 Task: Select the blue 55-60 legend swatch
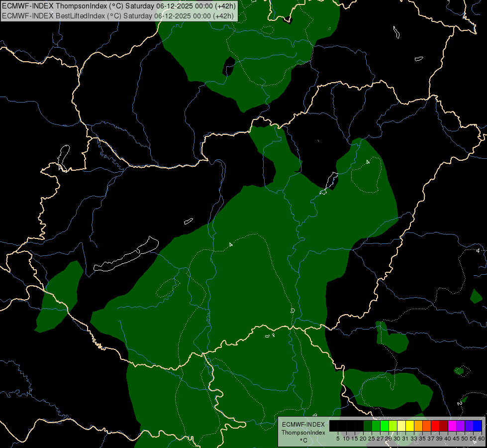point(478,426)
